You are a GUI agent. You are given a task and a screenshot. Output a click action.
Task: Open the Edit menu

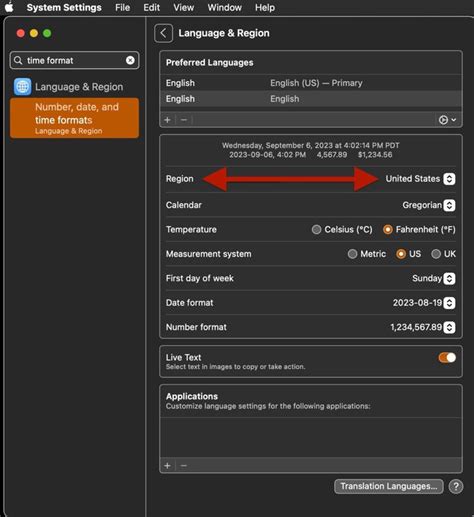pos(151,7)
